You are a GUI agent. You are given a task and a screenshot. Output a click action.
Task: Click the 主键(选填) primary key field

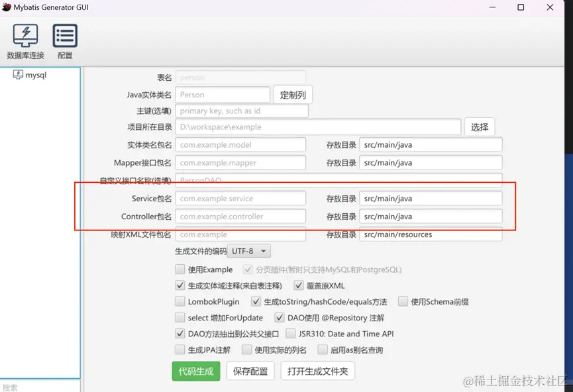pos(242,111)
